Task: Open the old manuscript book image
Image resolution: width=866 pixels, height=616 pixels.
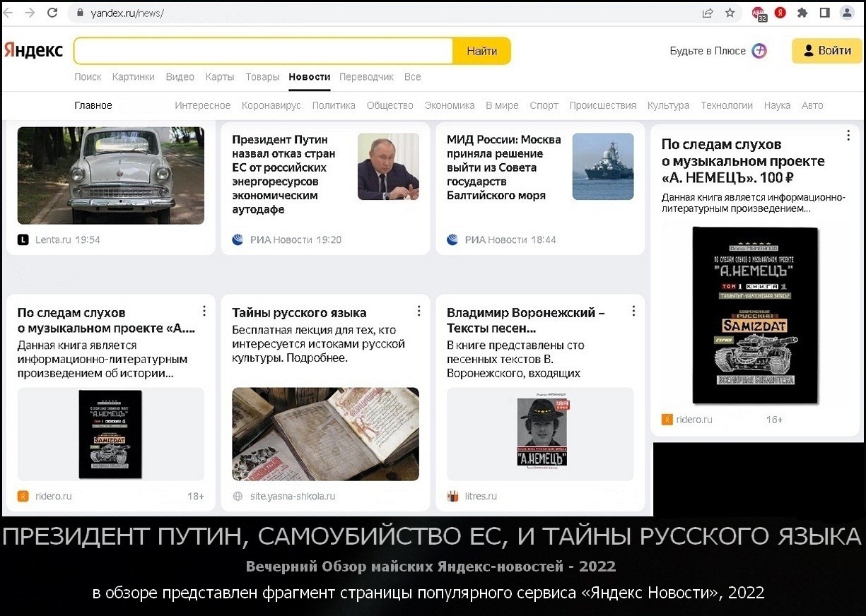Action: tap(325, 434)
